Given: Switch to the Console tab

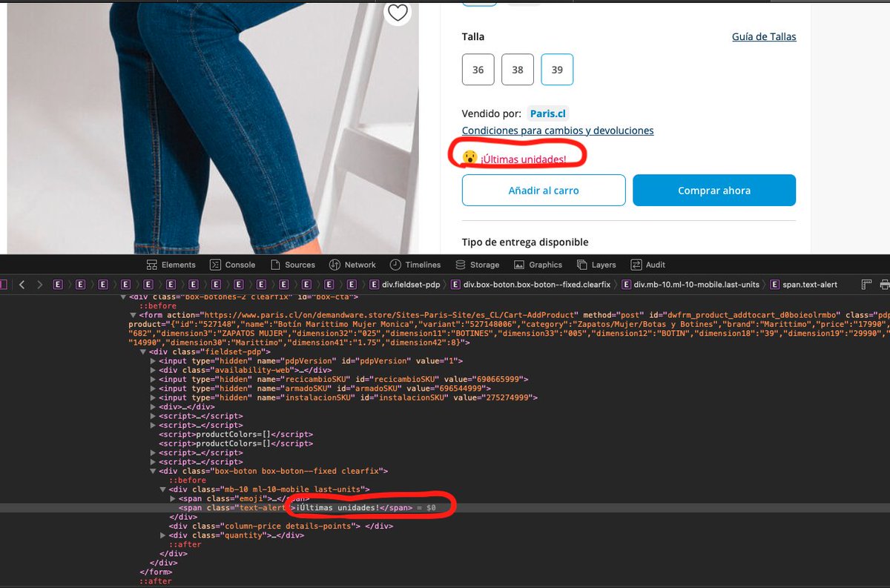Looking at the screenshot, I should point(232,265).
